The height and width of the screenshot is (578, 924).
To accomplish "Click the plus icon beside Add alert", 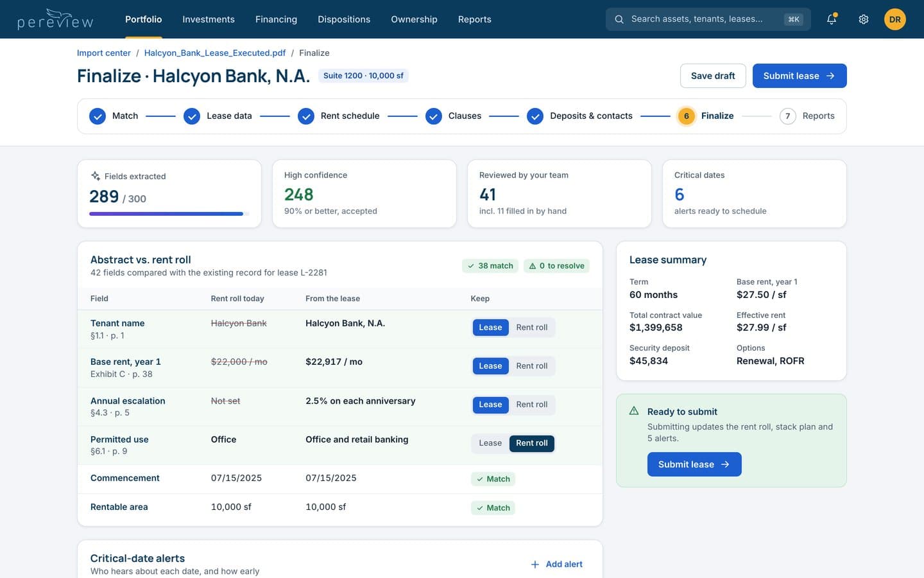I will click(x=535, y=565).
